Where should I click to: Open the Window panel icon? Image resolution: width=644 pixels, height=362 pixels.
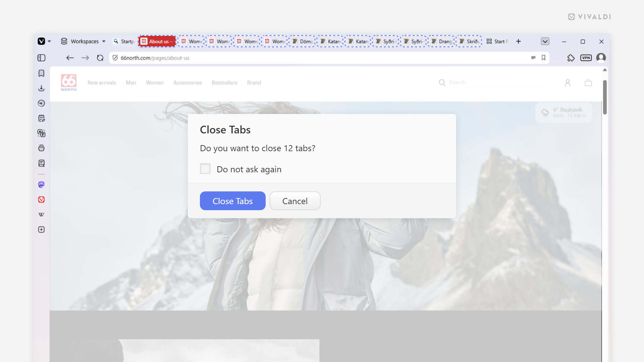[41, 148]
